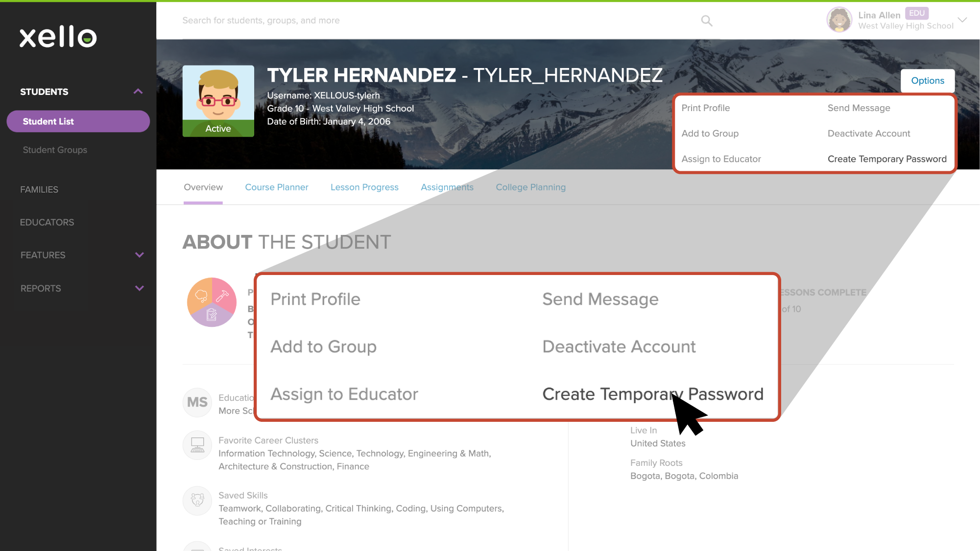Click the Saved Skills label

pyautogui.click(x=243, y=495)
